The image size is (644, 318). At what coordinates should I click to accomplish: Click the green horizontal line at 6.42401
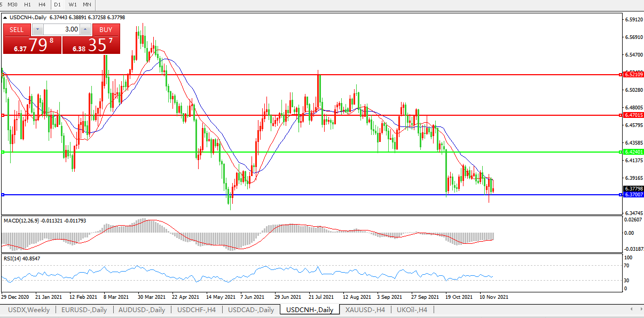point(320,152)
